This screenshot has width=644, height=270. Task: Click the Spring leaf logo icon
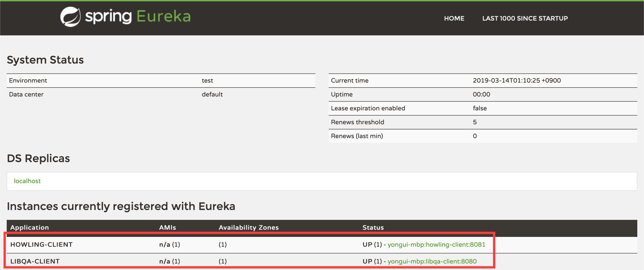(x=70, y=17)
